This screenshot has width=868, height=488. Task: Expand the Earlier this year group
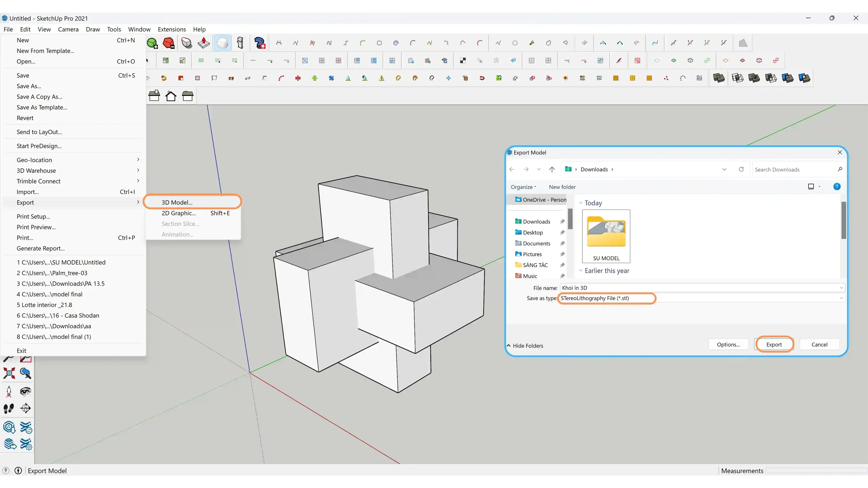tap(581, 271)
